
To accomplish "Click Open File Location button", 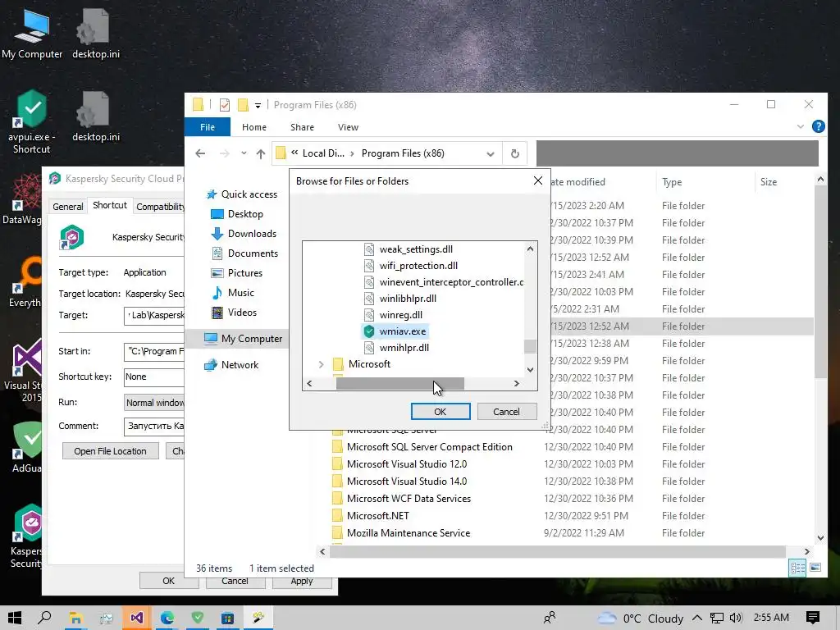I will tap(111, 451).
